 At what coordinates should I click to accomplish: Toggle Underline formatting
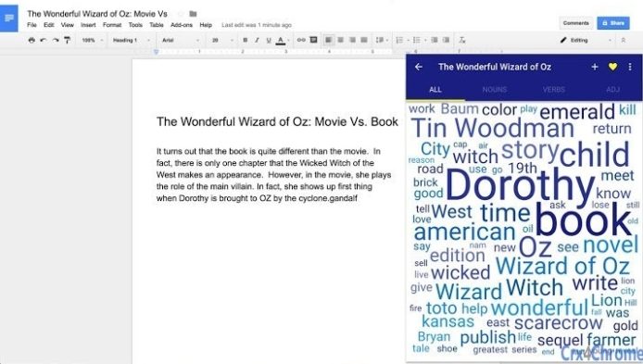point(269,40)
